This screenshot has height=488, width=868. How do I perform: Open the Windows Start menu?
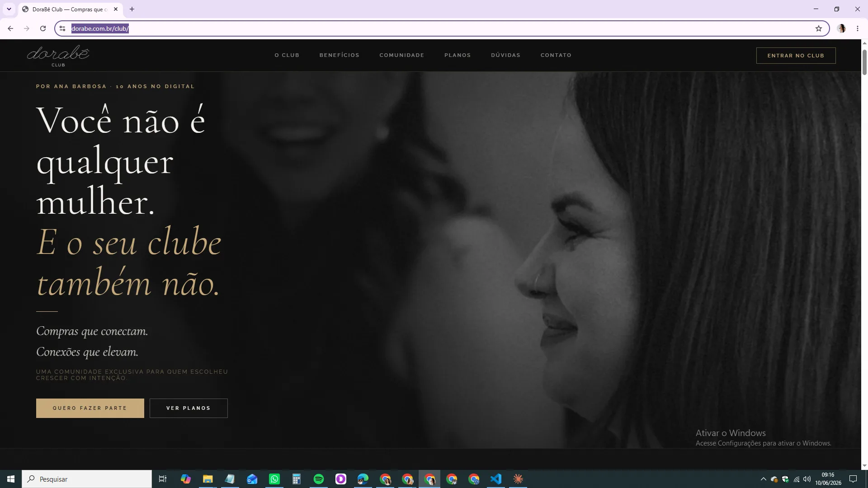11,479
